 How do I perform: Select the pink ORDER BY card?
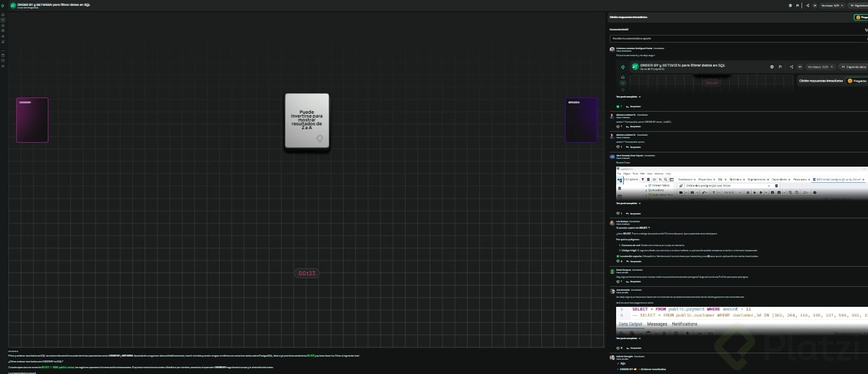pos(32,120)
